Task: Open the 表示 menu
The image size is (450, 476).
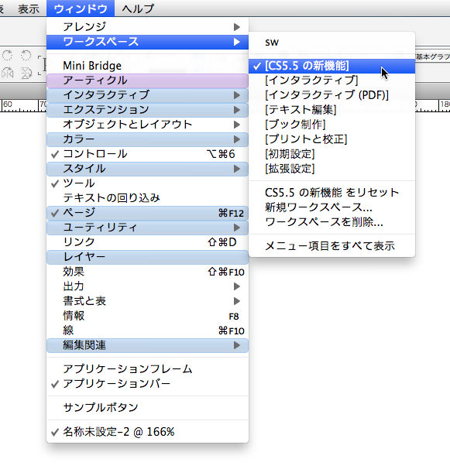Action: [x=29, y=9]
